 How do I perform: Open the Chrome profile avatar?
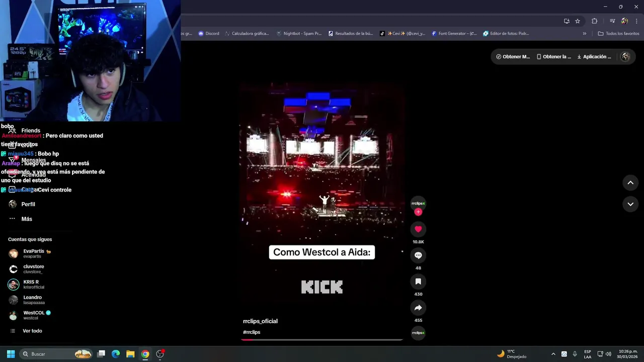624,21
